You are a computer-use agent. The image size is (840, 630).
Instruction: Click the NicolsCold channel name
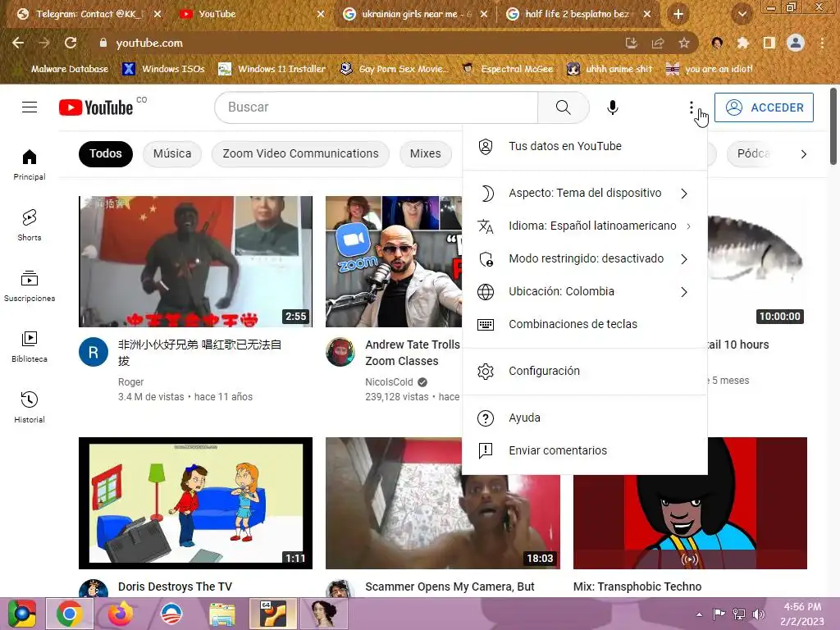[389, 382]
